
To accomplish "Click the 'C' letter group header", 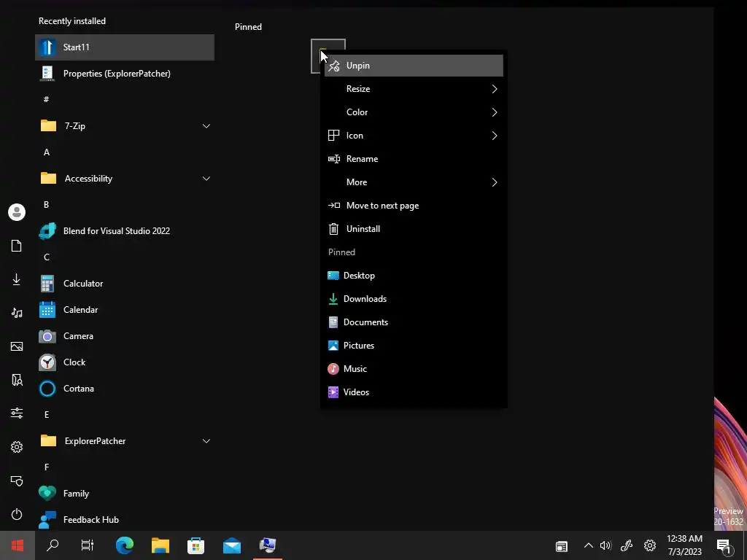I will point(46,257).
